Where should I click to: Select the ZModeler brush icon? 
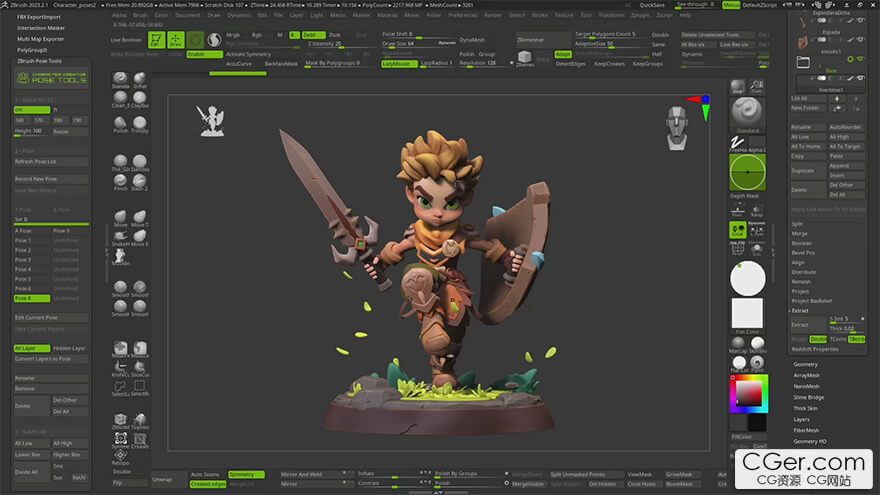tap(120, 419)
